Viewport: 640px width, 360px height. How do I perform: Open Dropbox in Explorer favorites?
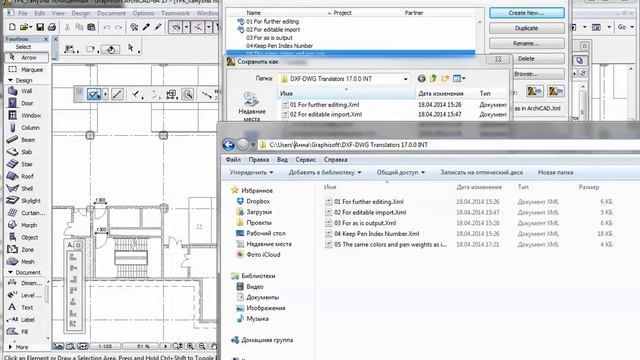253,201
